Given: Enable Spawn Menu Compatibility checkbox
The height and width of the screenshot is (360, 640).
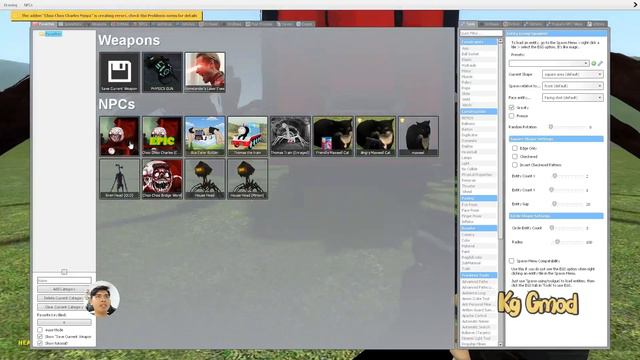Looking at the screenshot, I should point(511,260).
